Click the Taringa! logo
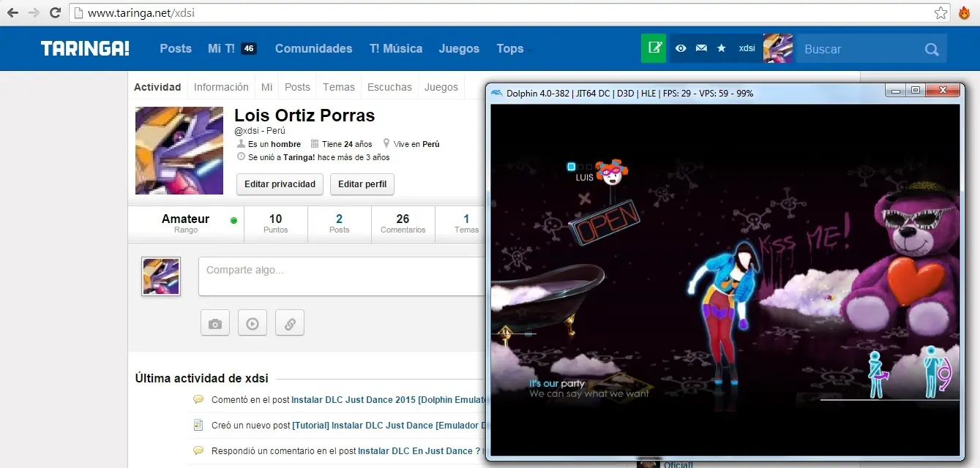The width and height of the screenshot is (980, 468). [x=85, y=48]
